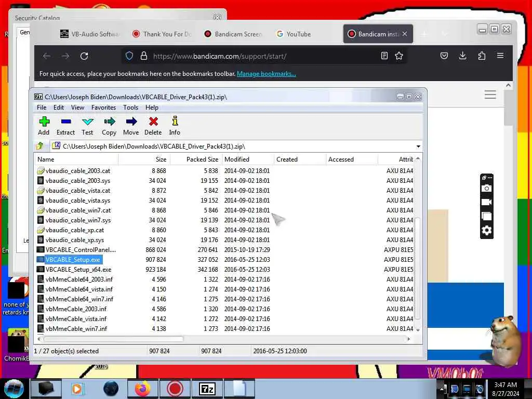Close the Bandicam install tab

tap(405, 34)
